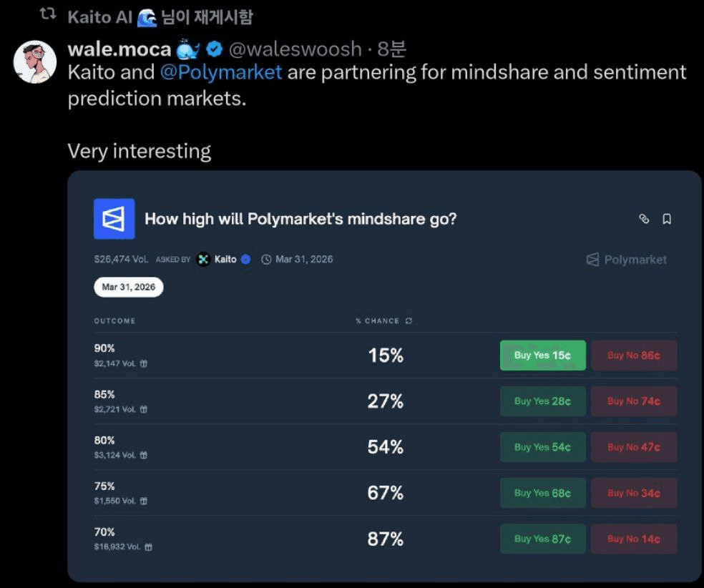Choose Buy No 14¢ for 70% outcome

click(633, 539)
